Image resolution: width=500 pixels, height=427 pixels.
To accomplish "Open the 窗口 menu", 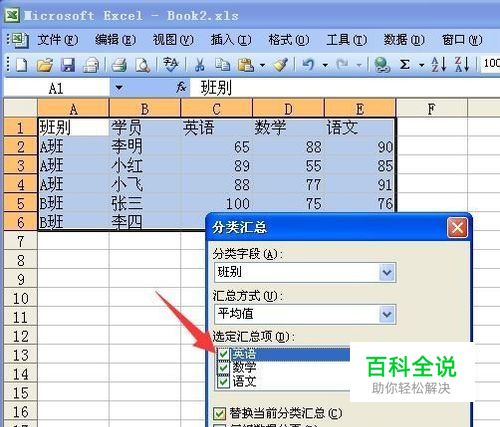I will pyautogui.click(x=462, y=40).
